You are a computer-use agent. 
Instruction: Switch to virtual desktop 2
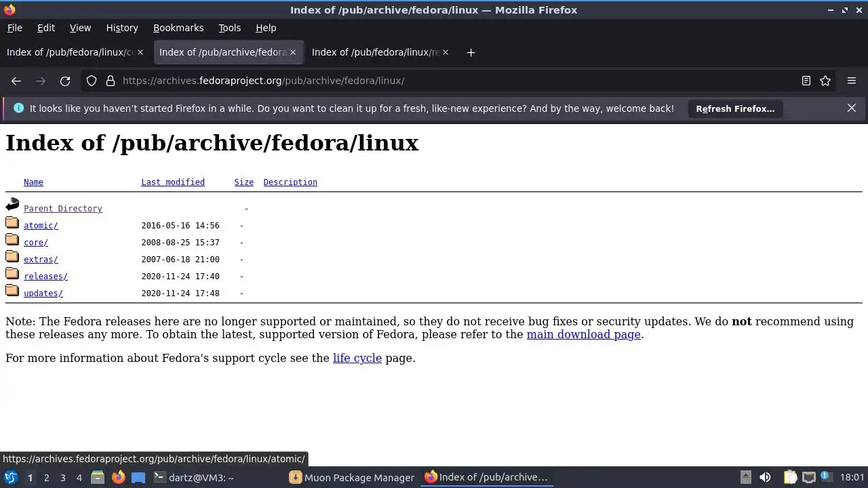[46, 477]
